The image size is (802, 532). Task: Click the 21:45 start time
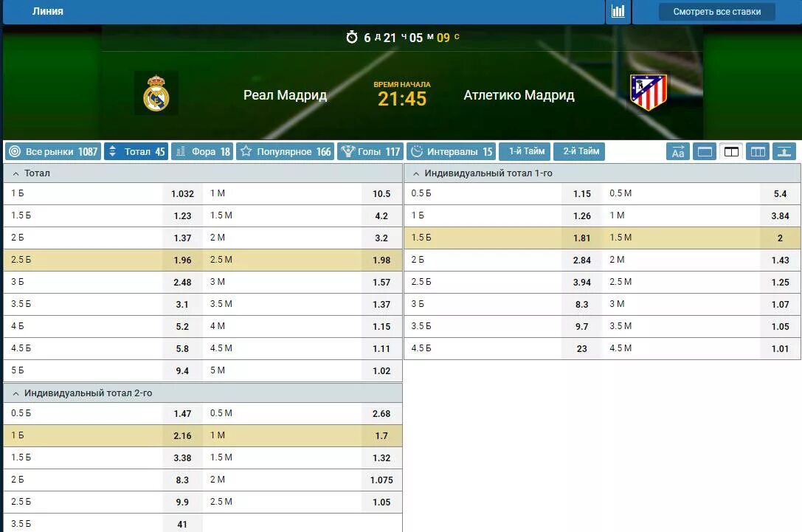coord(402,99)
